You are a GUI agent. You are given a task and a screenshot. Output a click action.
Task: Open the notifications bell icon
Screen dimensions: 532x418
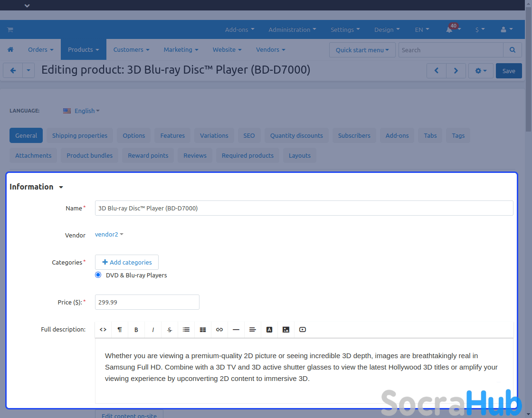point(449,29)
